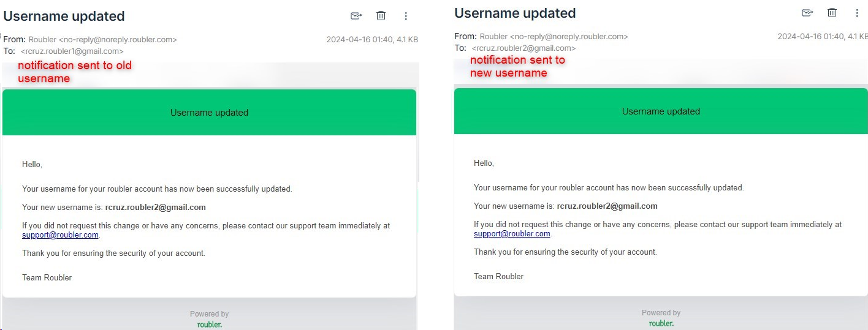This screenshot has width=868, height=330.
Task: Click the red 'notification sent to old username' note
Action: coord(75,72)
